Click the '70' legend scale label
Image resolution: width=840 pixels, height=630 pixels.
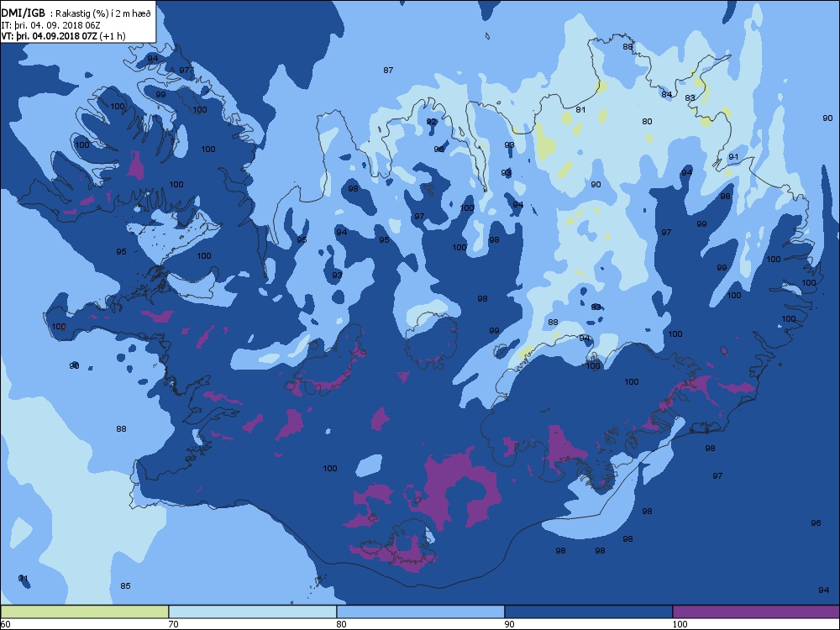173,624
